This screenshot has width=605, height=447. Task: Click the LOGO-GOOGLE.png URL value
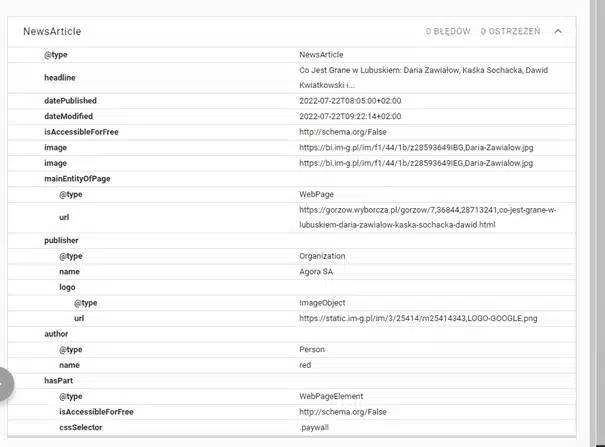[418, 318]
